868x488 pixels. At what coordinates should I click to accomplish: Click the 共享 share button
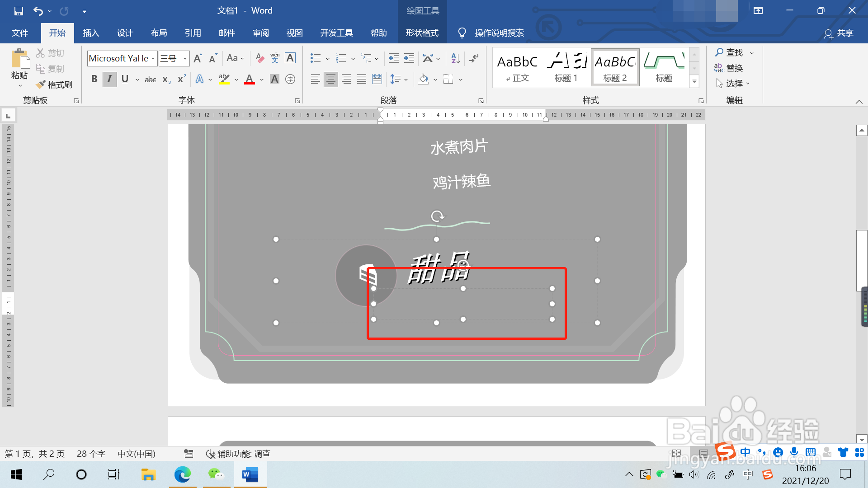click(839, 33)
